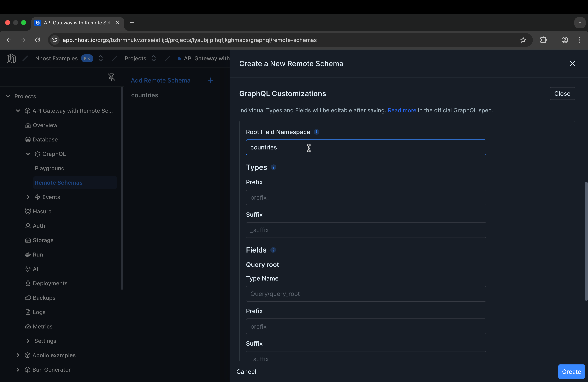Open the Metrics section
Viewport: 588px width, 382px height.
click(42, 326)
